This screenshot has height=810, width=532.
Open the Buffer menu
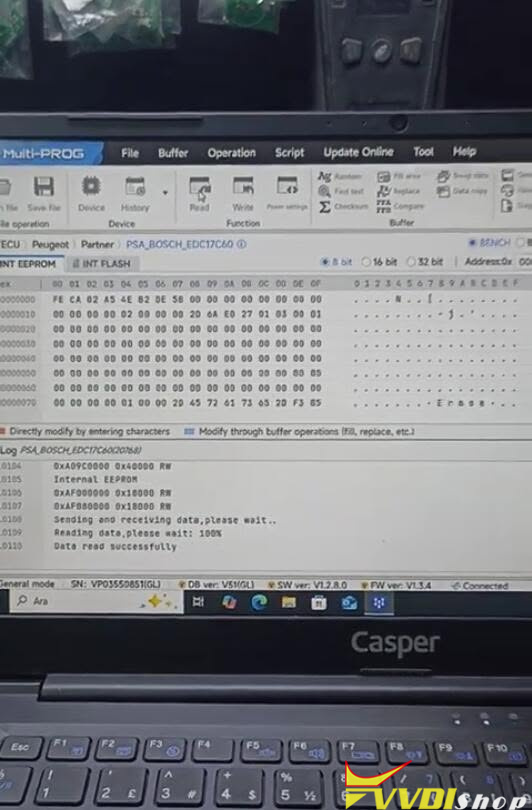pyautogui.click(x=173, y=153)
